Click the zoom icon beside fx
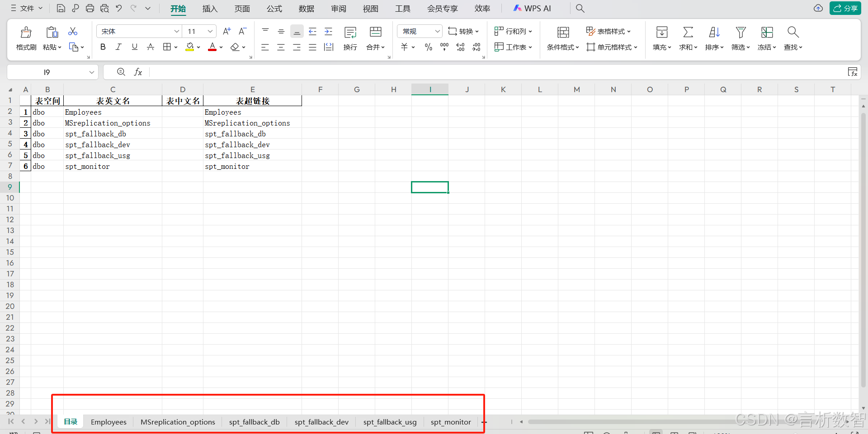The height and width of the screenshot is (434, 868). pos(121,72)
